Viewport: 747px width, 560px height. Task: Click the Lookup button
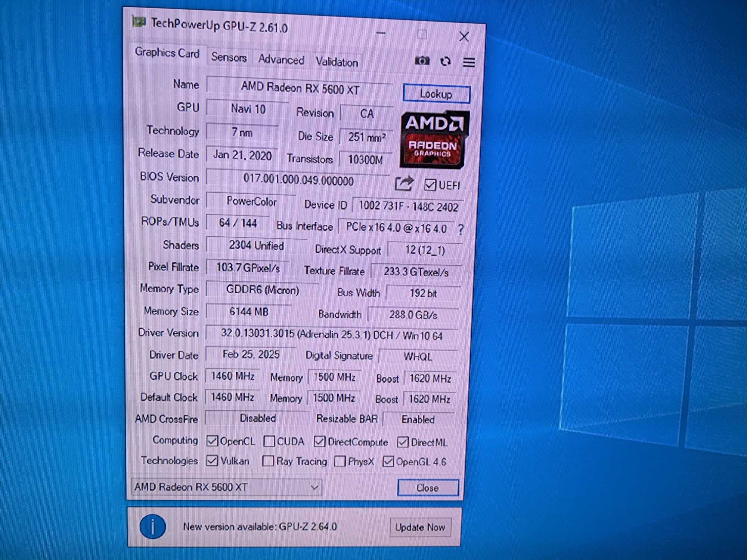tap(436, 94)
